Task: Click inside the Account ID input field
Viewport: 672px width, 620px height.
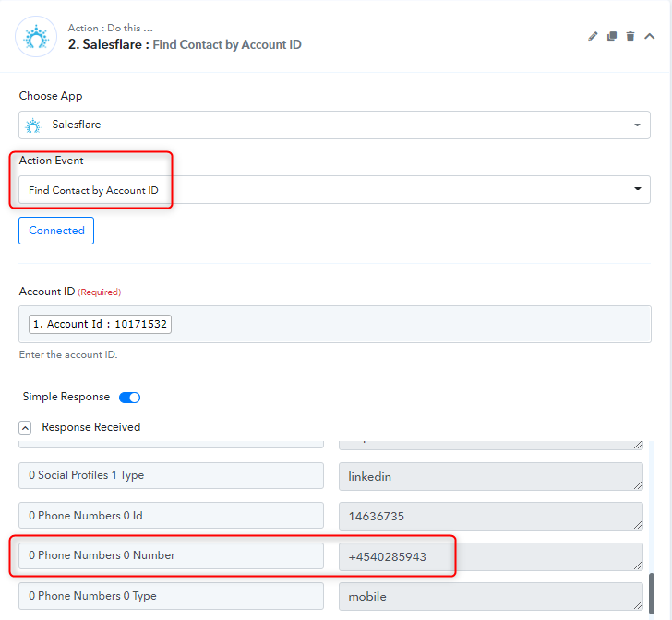Action: click(335, 324)
